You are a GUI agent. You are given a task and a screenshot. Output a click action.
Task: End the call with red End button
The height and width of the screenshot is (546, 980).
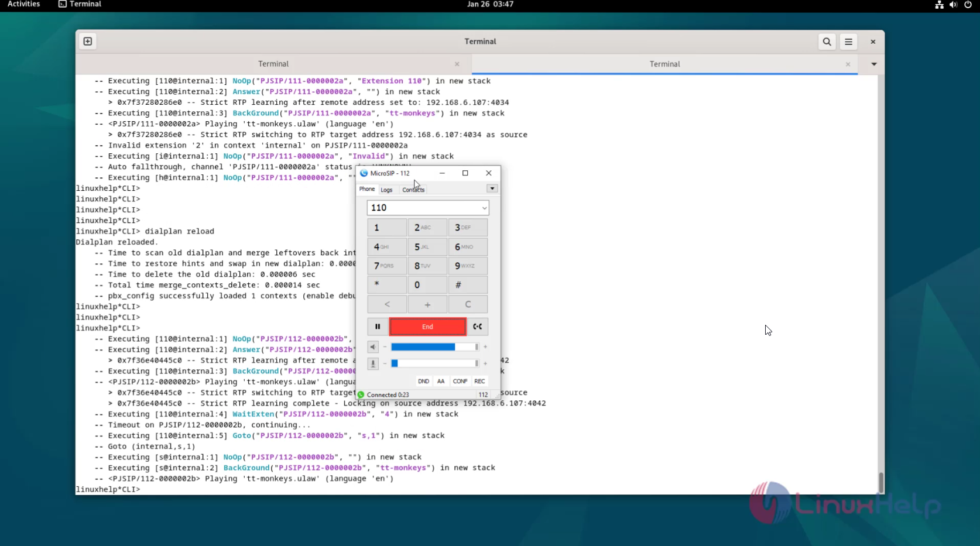[427, 327]
